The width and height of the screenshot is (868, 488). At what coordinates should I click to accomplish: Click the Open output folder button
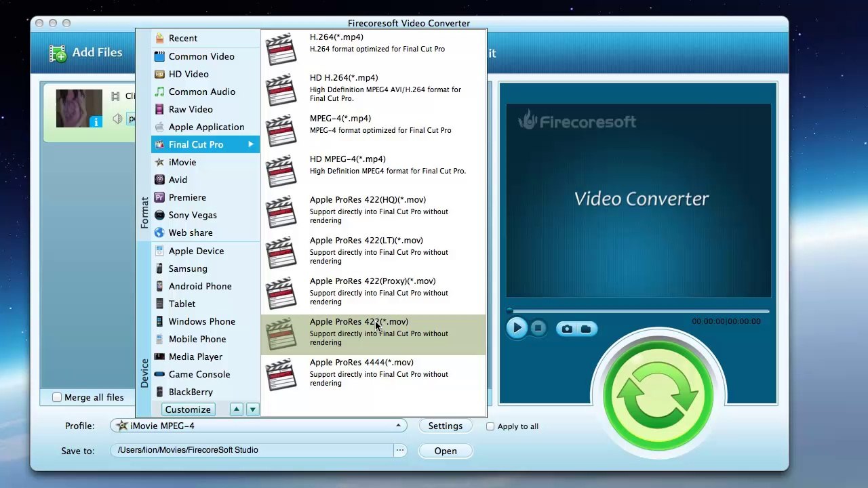coord(446,451)
